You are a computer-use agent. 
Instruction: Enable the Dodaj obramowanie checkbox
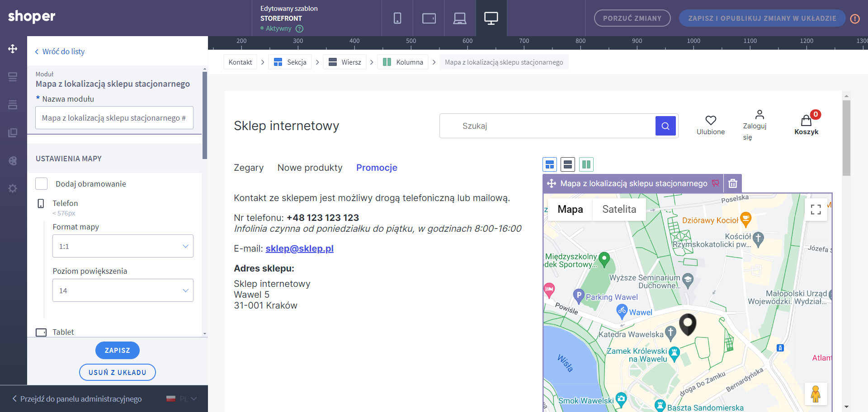[x=42, y=184]
